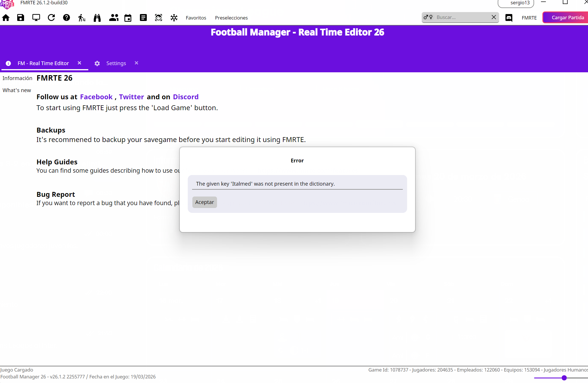
Task: Click the notes list icon
Action: coord(143,18)
